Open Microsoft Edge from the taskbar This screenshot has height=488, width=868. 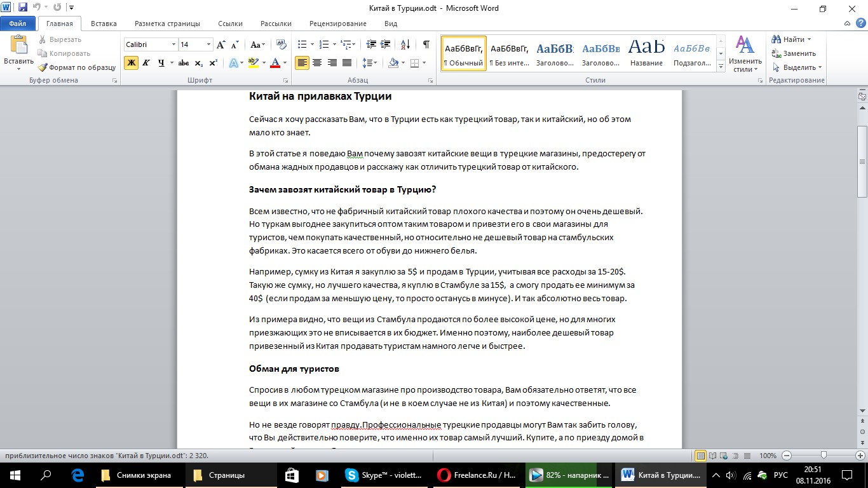click(x=78, y=475)
